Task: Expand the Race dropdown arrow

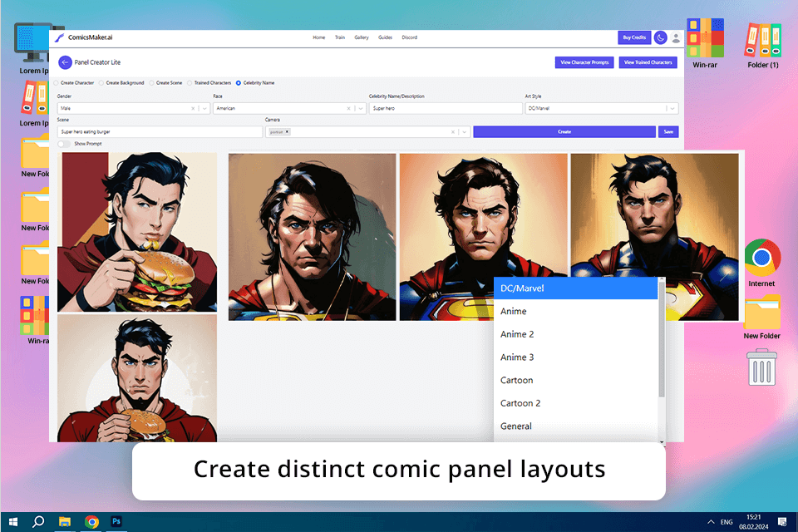Action: [360, 108]
